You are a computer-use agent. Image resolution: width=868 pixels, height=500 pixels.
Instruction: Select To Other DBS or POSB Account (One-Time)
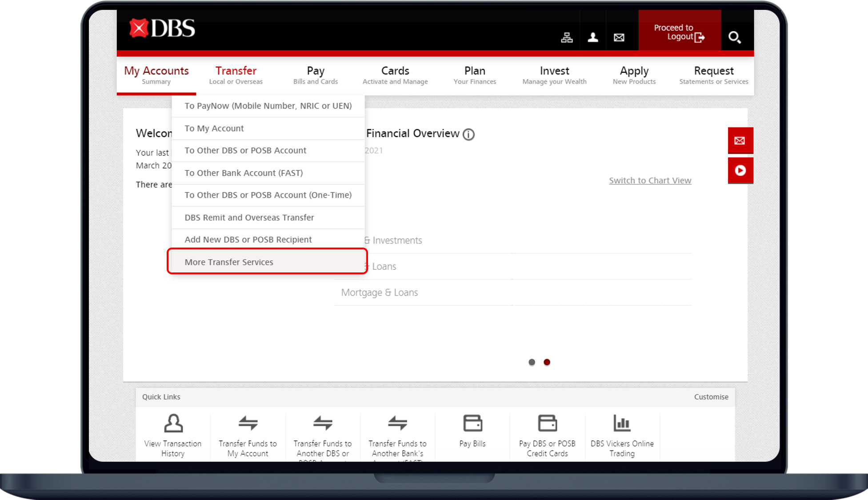click(268, 195)
